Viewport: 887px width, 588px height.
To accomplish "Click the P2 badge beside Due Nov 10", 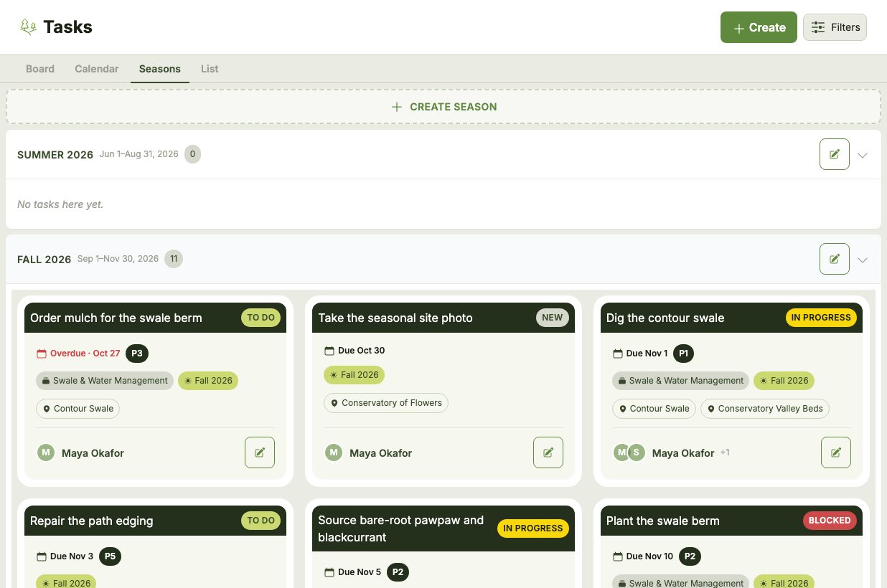I will 690,556.
